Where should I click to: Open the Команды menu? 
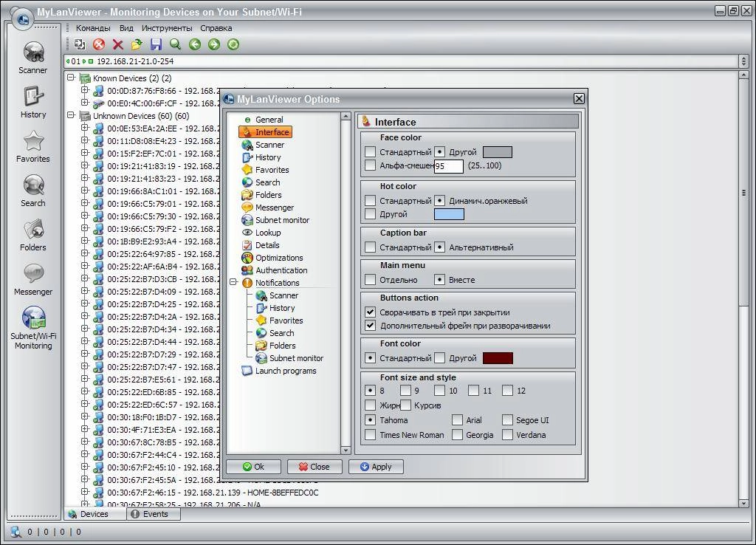point(93,28)
